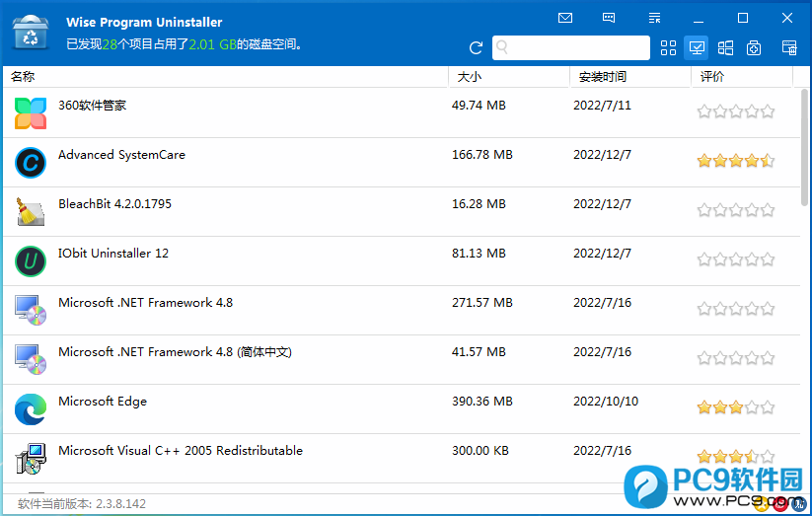Switch to all programs grid view icon
The image size is (812, 516).
tap(668, 48)
